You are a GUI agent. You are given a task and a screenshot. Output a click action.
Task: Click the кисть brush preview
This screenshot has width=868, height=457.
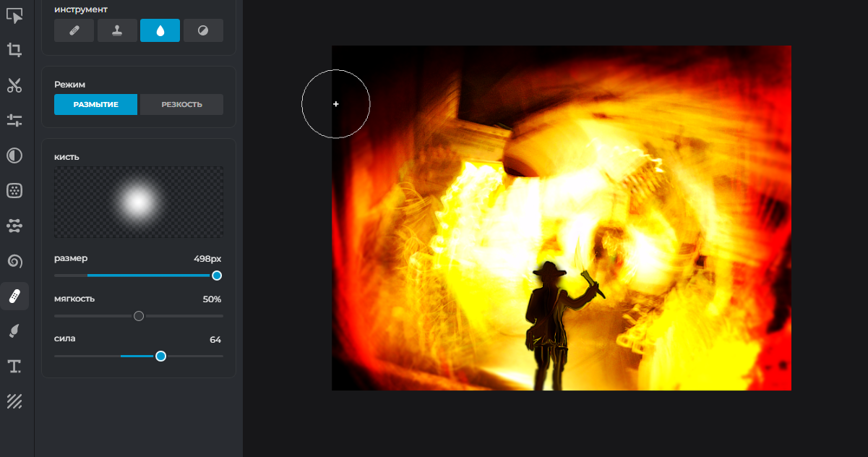[139, 202]
